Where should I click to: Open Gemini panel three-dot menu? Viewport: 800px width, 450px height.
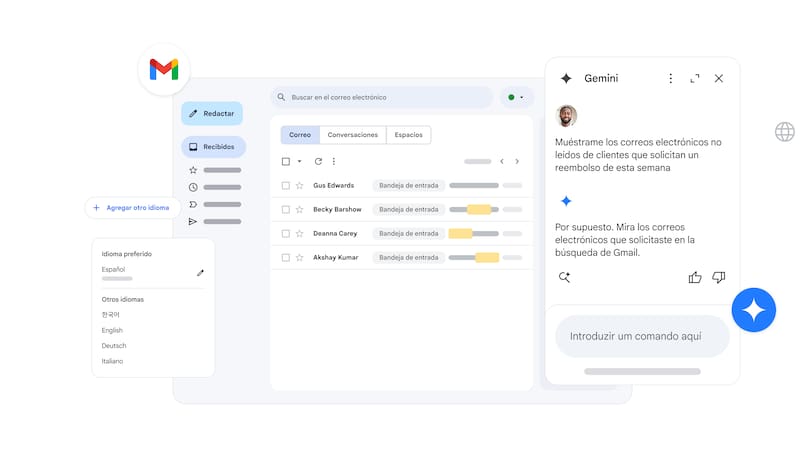pos(670,79)
